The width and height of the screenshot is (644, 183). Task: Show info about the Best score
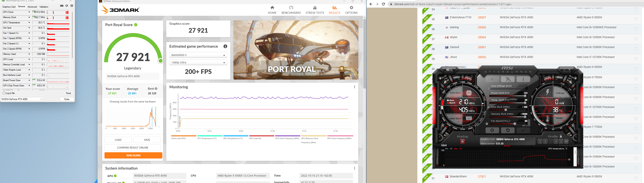point(156,89)
